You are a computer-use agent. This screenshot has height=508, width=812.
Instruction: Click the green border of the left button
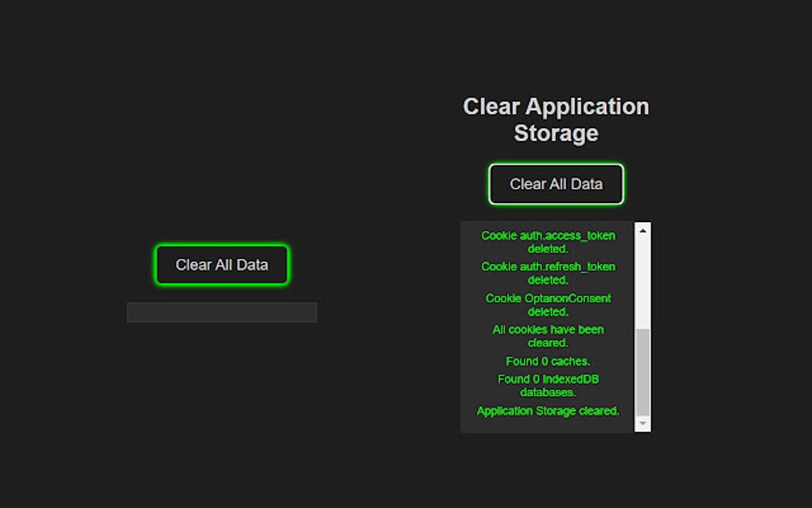[x=222, y=247]
